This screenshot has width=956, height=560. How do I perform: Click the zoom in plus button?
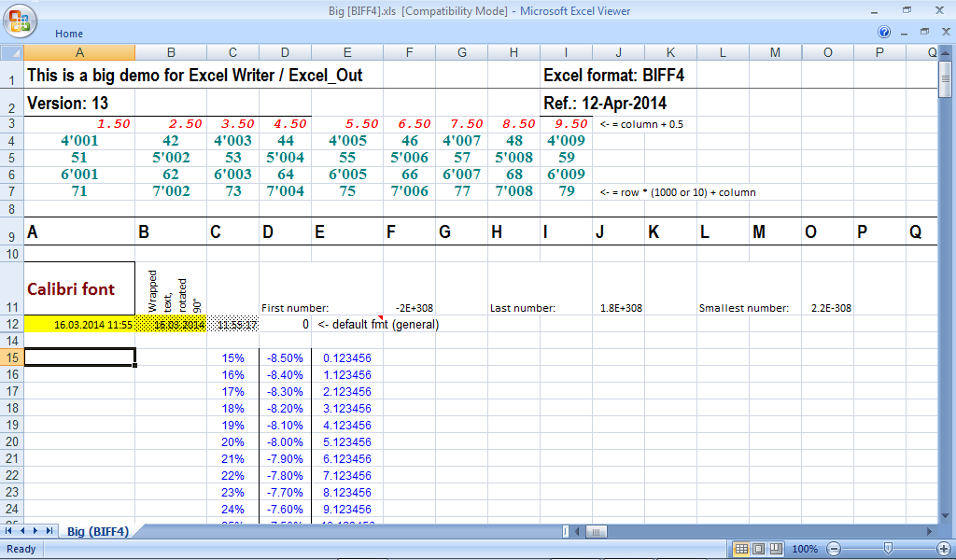(x=942, y=549)
